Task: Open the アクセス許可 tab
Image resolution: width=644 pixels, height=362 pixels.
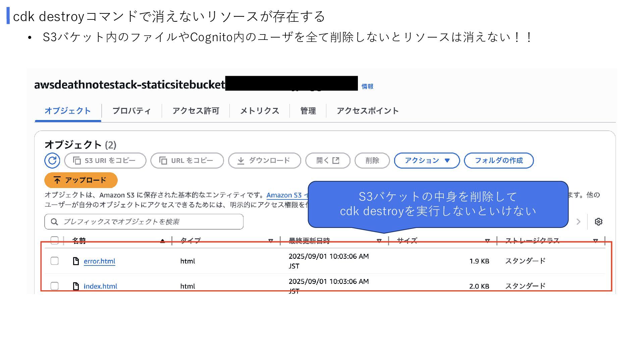Action: (196, 111)
